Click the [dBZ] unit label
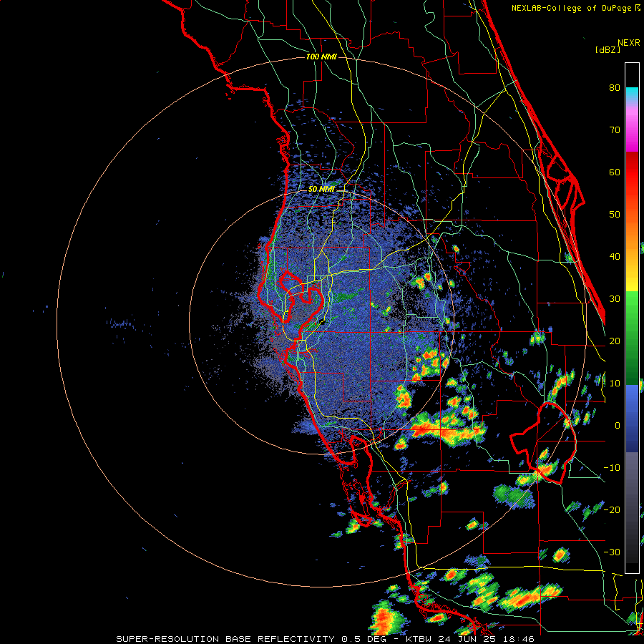Screen dimensions: 644x644 (608, 50)
